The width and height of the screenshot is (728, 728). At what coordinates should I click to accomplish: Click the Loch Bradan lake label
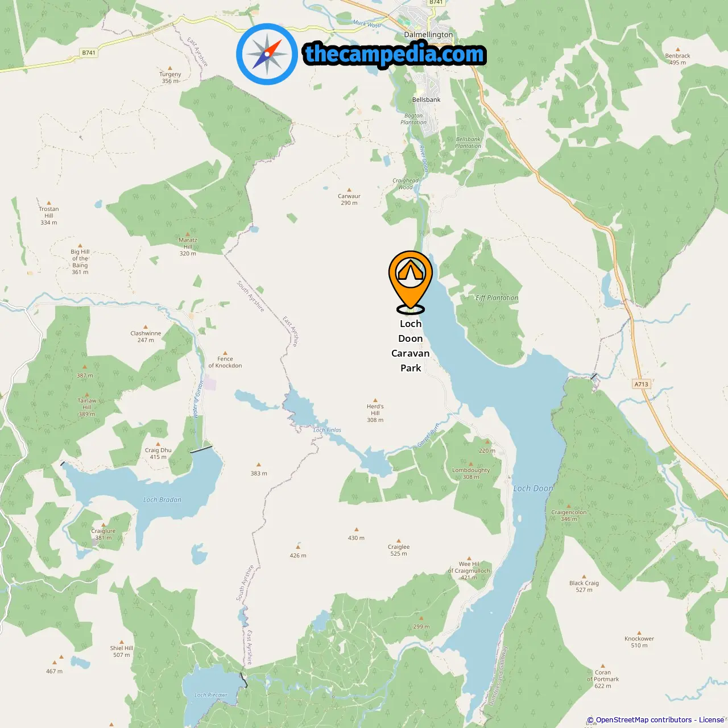(x=162, y=500)
